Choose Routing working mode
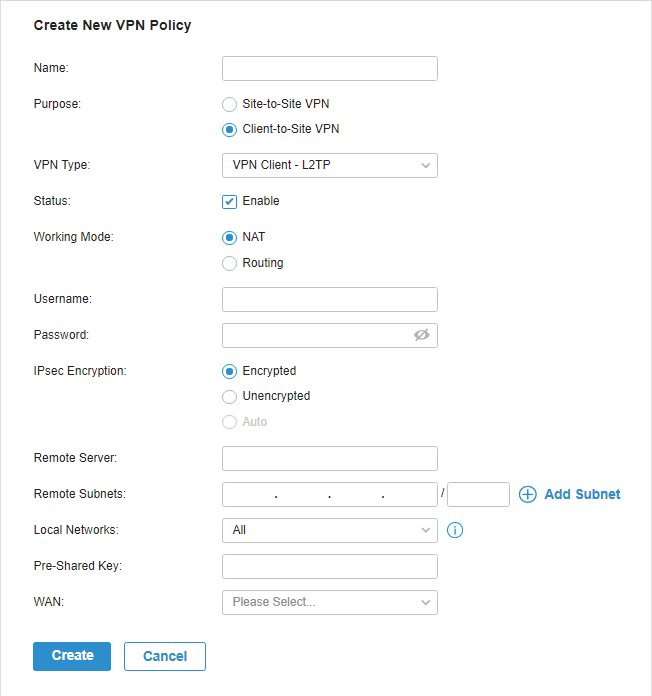This screenshot has height=696, width=652. (229, 263)
